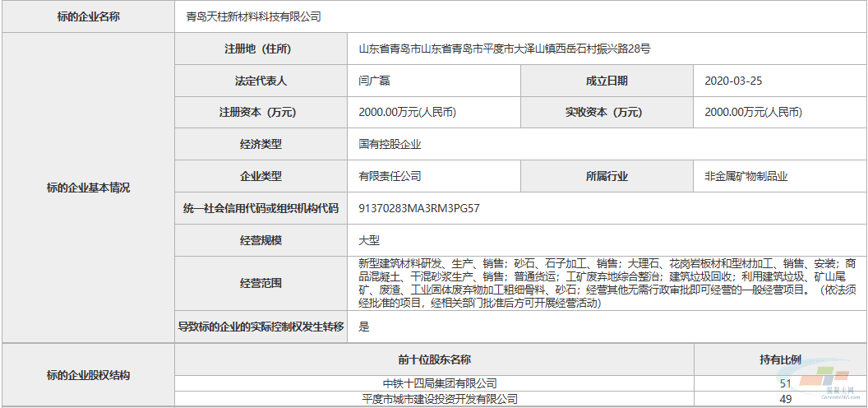Click company name 青岛天柱新材料科技有限公司

tap(253, 16)
